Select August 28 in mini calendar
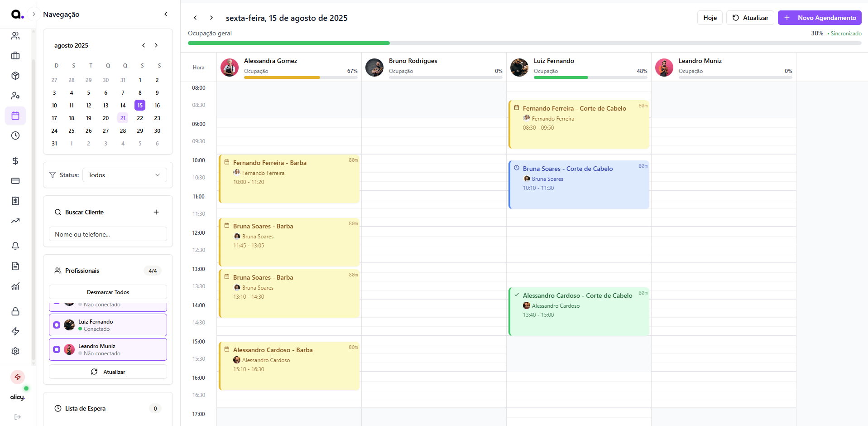Image resolution: width=868 pixels, height=426 pixels. coord(123,131)
